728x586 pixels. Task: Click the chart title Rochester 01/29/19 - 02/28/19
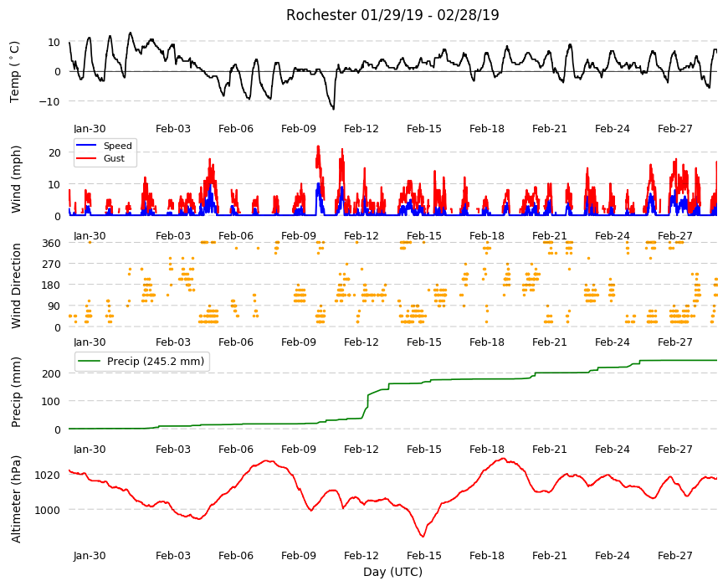pyautogui.click(x=392, y=15)
